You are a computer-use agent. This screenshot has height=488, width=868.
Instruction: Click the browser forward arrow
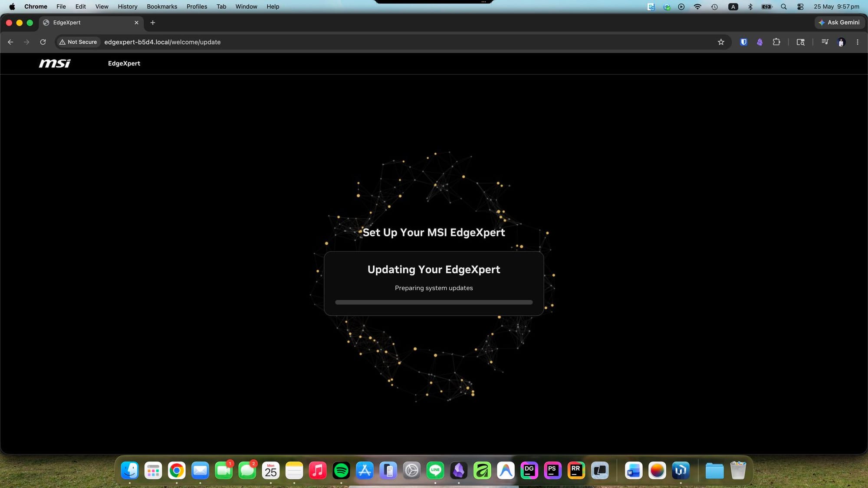[x=26, y=42]
